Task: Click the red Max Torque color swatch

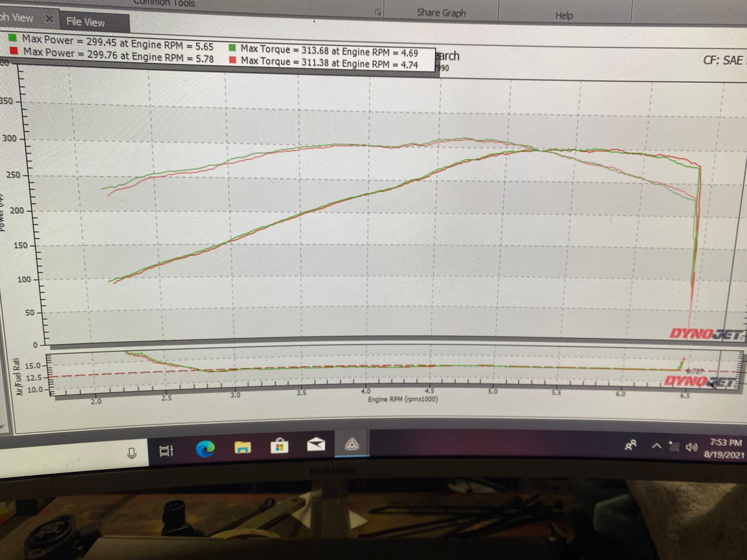Action: pyautogui.click(x=233, y=60)
